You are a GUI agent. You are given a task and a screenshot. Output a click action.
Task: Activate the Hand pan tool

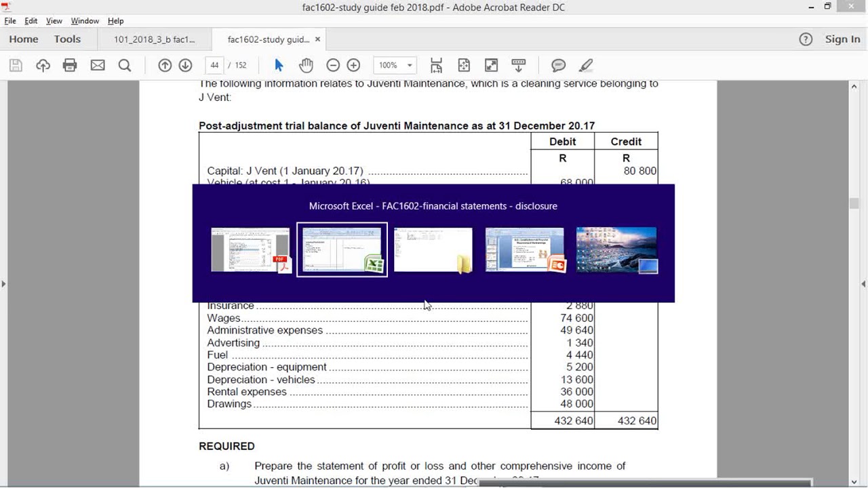306,65
